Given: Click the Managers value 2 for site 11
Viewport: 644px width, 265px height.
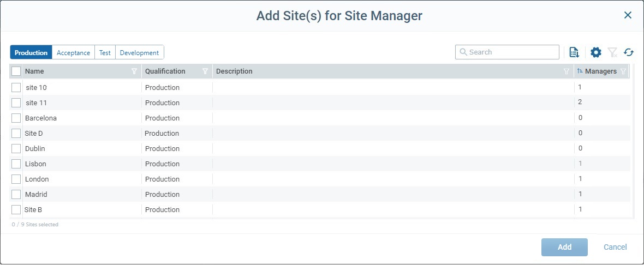Looking at the screenshot, I should click(x=580, y=102).
